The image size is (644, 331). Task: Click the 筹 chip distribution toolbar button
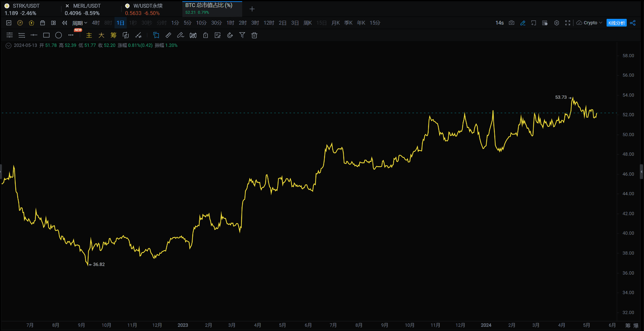113,35
